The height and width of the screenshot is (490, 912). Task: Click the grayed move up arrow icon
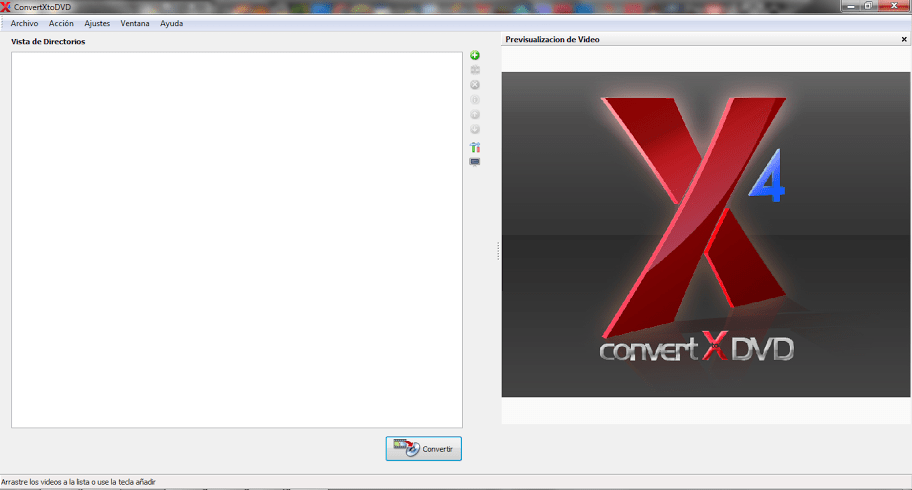point(475,115)
